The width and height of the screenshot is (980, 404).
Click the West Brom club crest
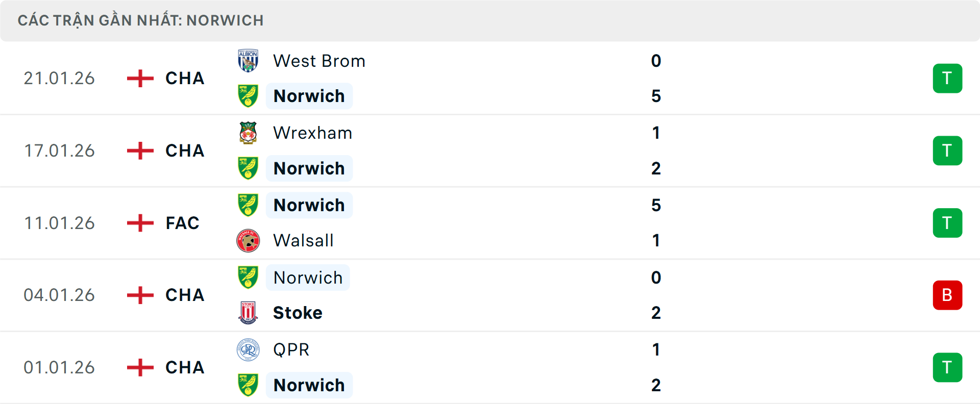248,61
